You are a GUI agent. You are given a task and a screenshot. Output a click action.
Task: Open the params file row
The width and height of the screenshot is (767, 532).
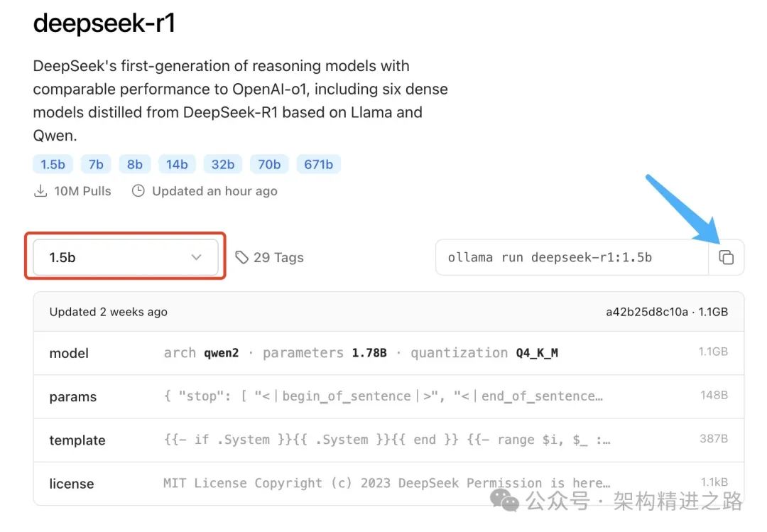click(388, 396)
